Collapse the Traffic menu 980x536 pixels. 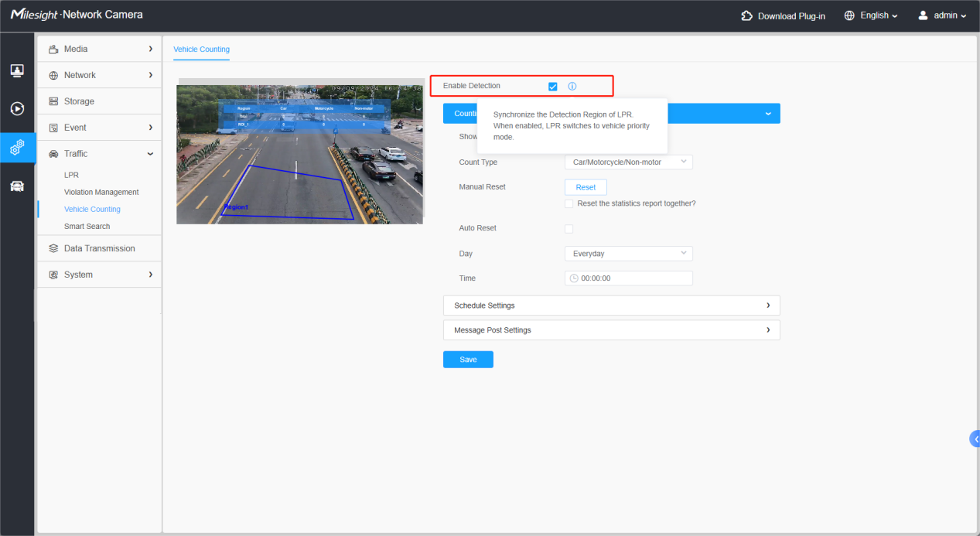pos(99,154)
